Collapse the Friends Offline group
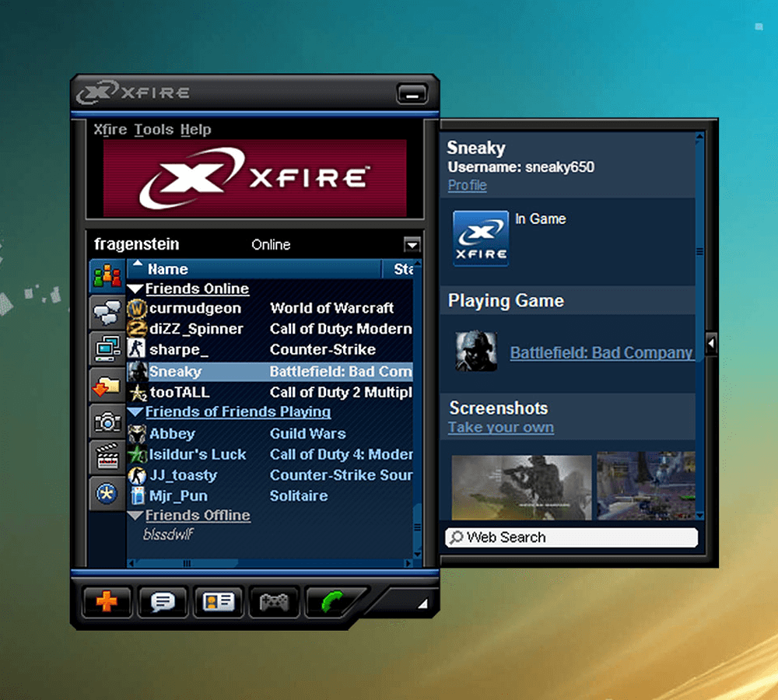778x700 pixels. click(x=135, y=516)
